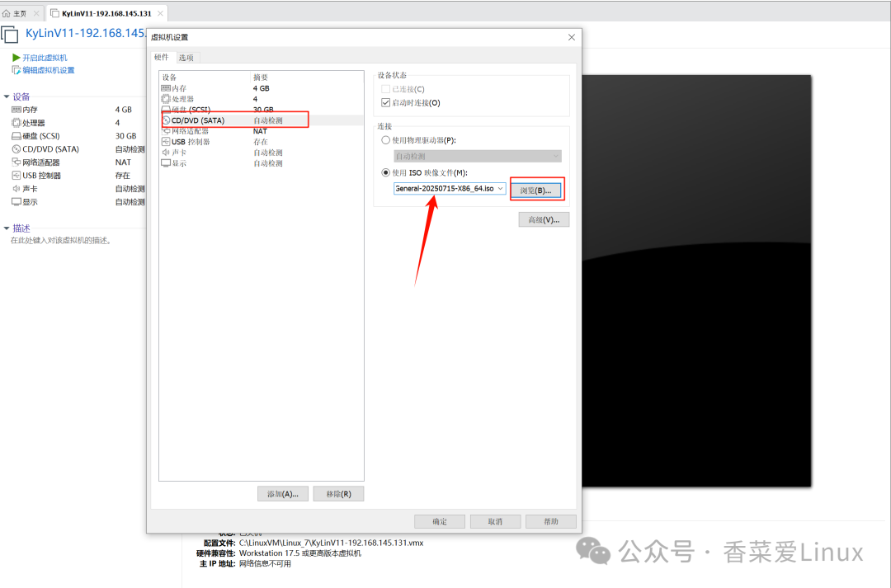The height and width of the screenshot is (588, 891).
Task: Click the edit virtual machine settings icon
Action: (16, 70)
